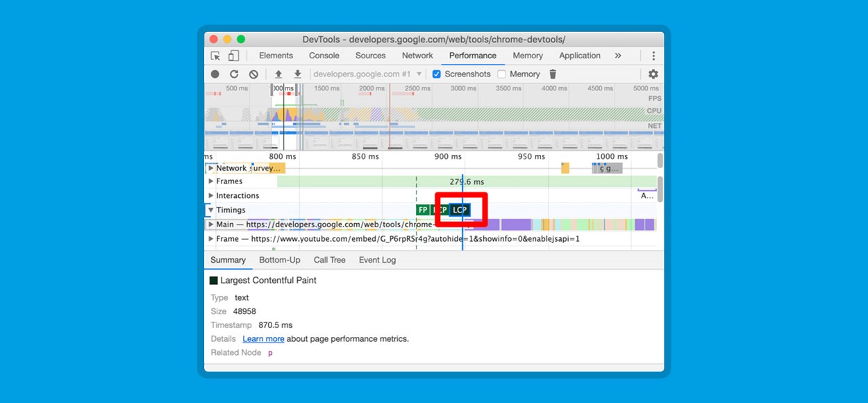
Task: Open the Memory panel tab
Action: coord(528,56)
